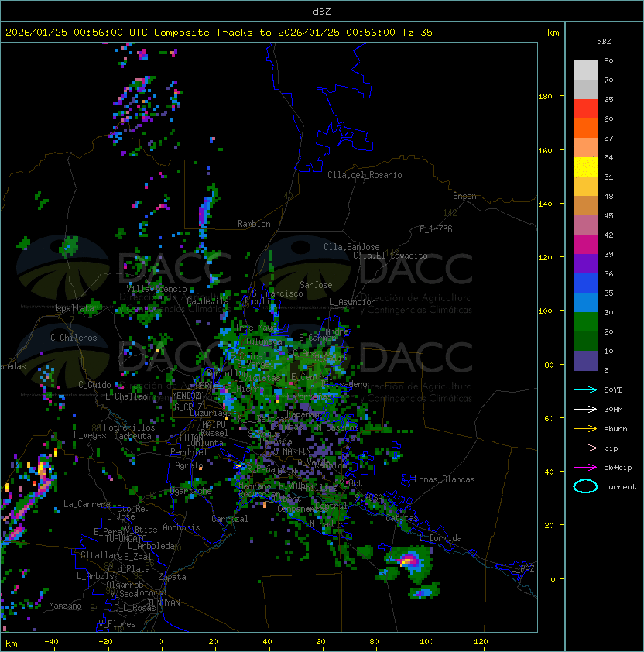Pick the light gray swatch below 80
The width and height of the screenshot is (644, 652).
[585, 70]
